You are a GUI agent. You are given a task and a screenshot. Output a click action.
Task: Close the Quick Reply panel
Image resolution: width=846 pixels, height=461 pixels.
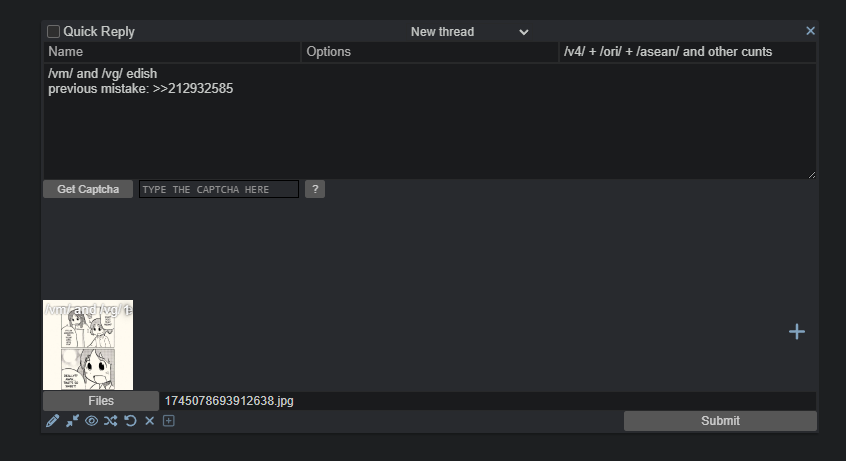tap(810, 31)
